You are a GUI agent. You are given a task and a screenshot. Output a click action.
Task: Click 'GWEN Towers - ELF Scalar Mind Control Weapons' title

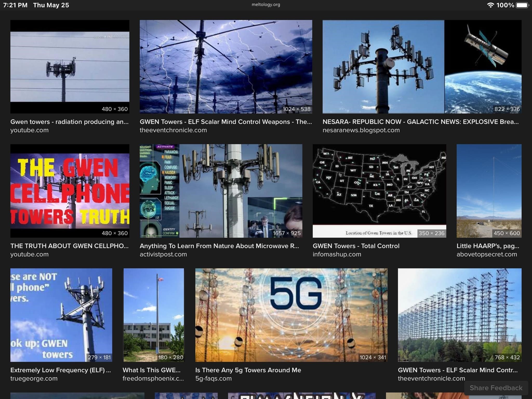coord(226,122)
